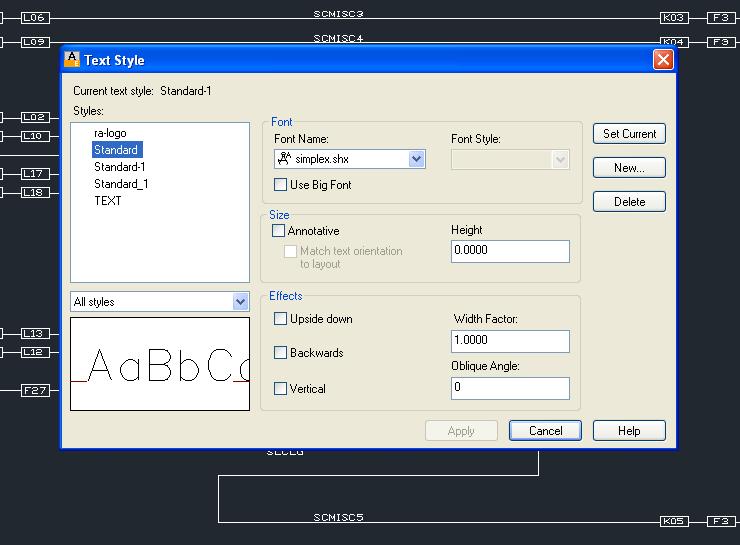Click the L13 tag in drawing
This screenshot has height=545, width=740.
(35, 334)
